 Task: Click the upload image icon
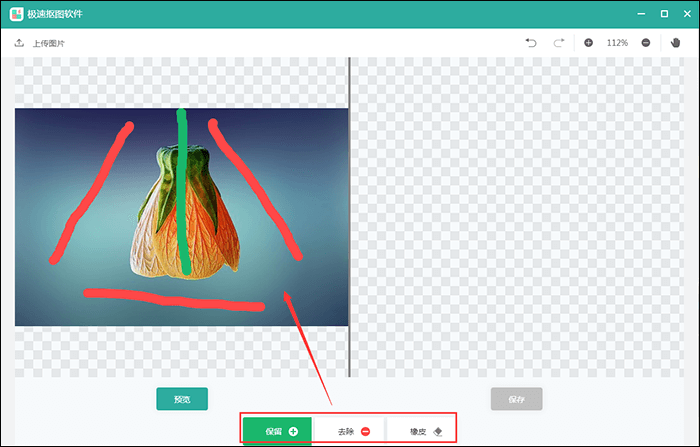point(19,43)
